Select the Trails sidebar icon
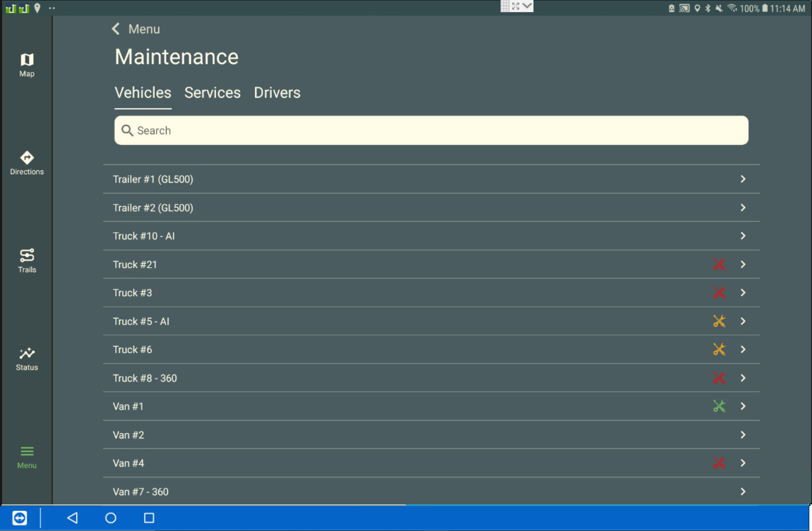 tap(27, 260)
